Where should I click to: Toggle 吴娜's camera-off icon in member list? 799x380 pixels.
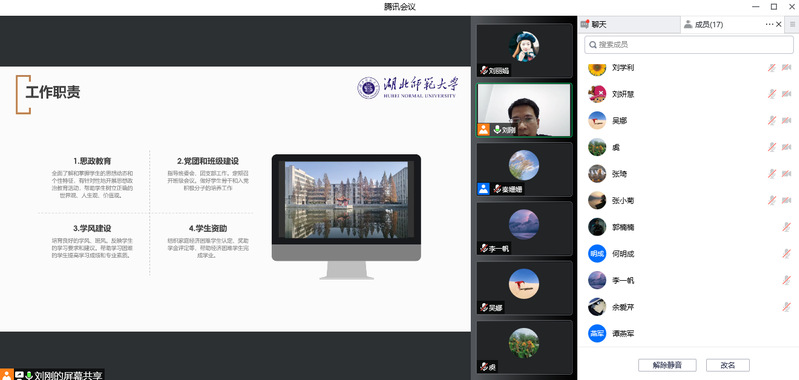point(786,121)
